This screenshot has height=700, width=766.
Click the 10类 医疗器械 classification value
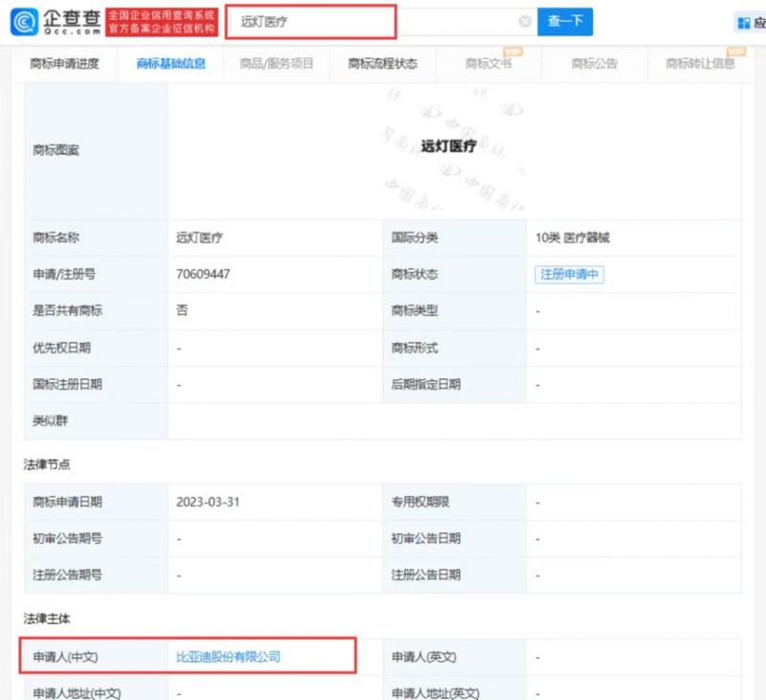point(572,237)
